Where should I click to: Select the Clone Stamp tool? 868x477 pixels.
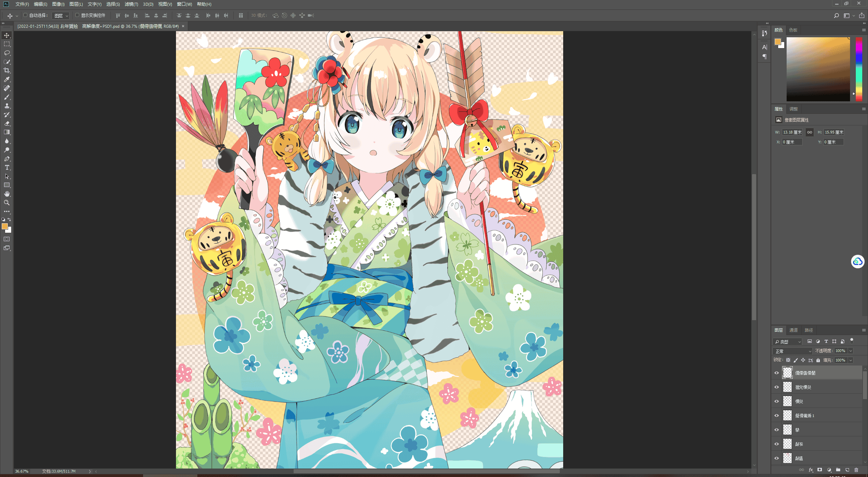click(x=7, y=106)
